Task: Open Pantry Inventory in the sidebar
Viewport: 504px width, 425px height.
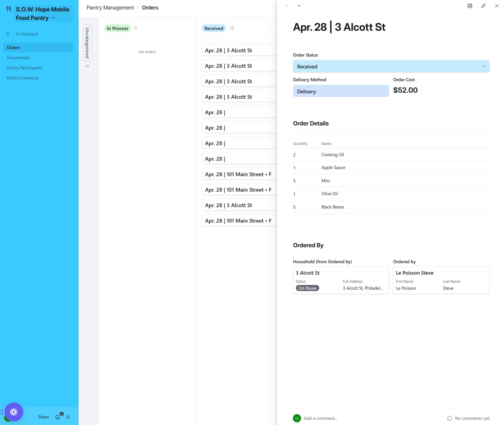Action: pos(22,78)
